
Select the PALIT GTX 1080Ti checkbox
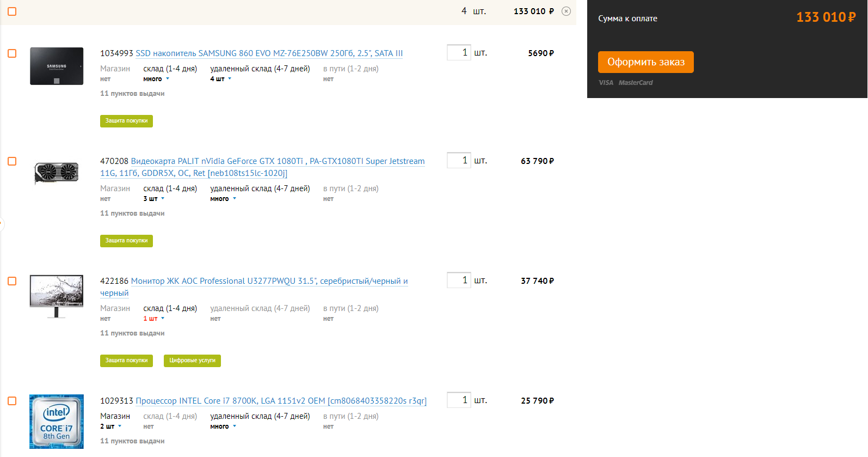[12, 161]
